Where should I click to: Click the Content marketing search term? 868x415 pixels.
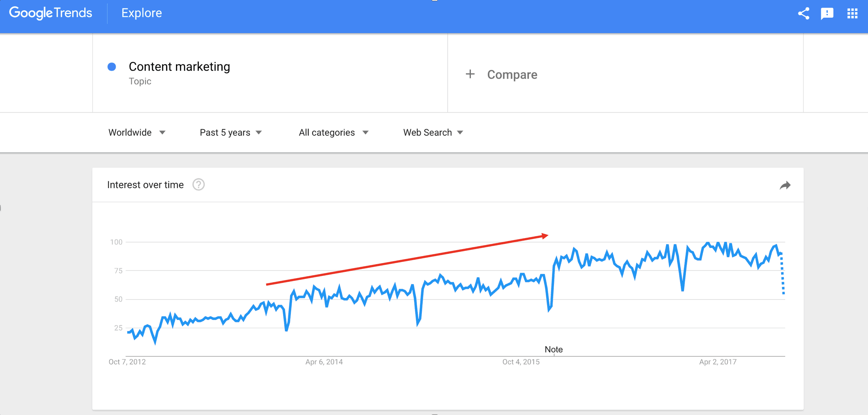(179, 67)
